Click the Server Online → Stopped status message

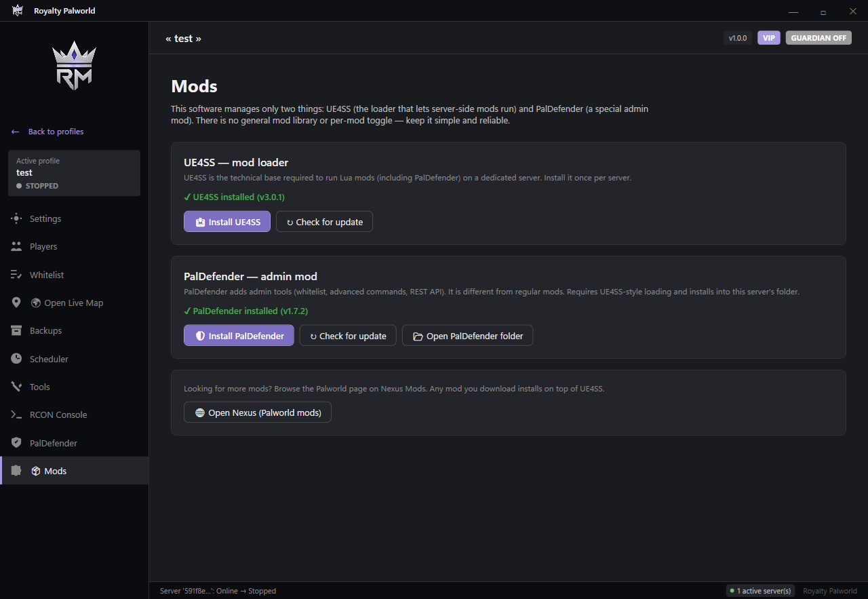218,591
